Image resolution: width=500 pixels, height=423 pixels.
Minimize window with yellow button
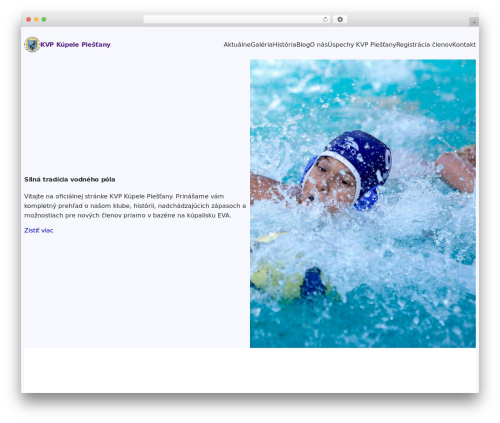point(36,19)
